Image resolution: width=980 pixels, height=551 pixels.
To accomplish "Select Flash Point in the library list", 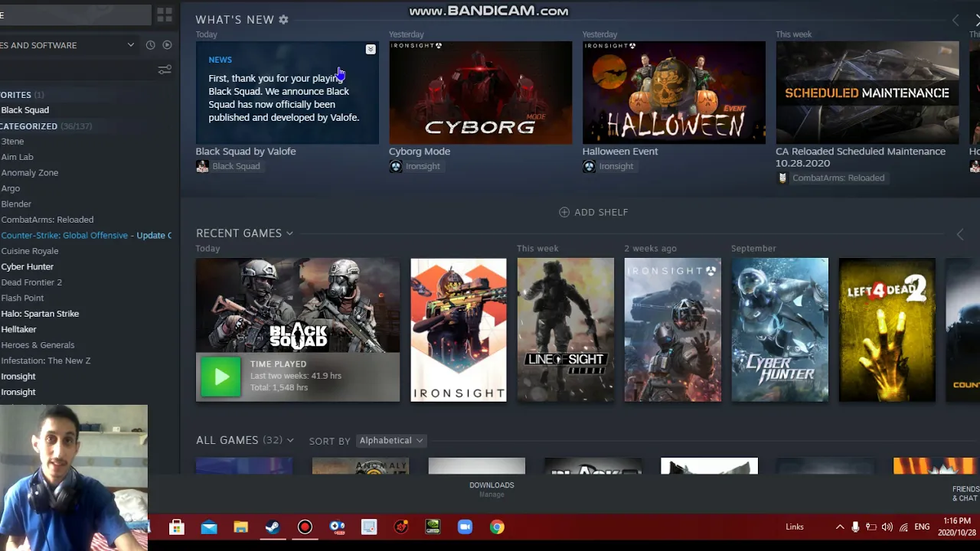I will click(x=22, y=298).
